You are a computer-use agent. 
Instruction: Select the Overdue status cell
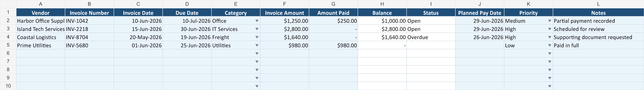[431, 37]
